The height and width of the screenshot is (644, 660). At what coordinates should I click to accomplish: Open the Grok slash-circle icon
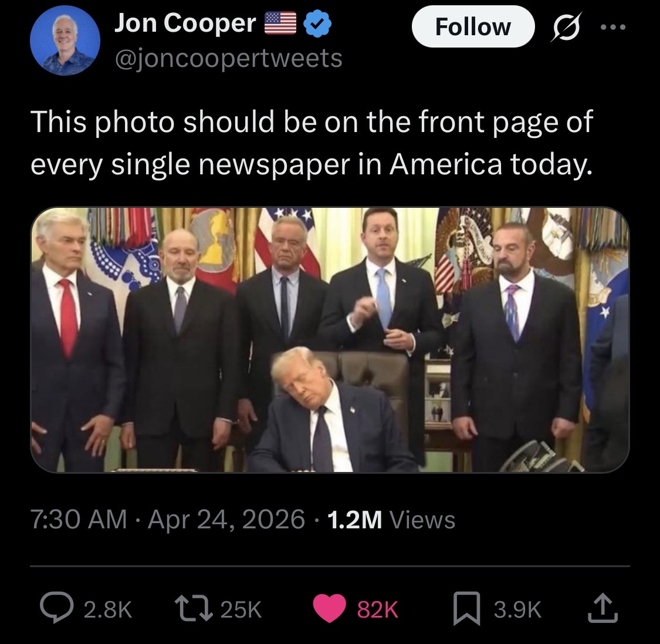(x=566, y=27)
